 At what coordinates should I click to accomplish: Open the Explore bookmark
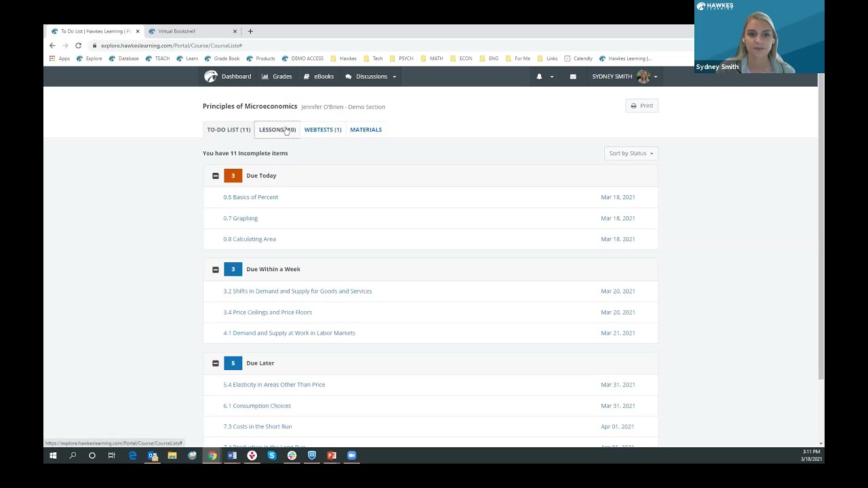[90, 58]
